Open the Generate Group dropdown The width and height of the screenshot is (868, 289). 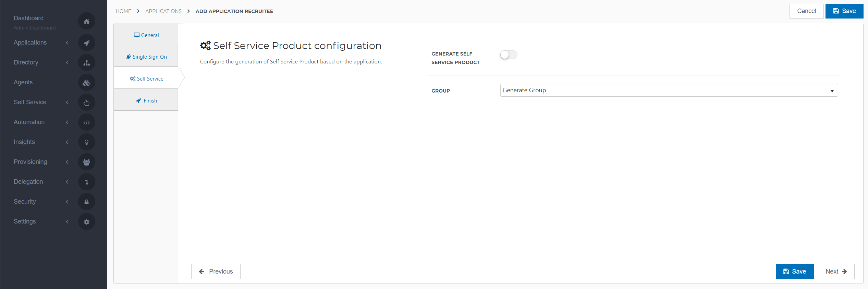[669, 90]
